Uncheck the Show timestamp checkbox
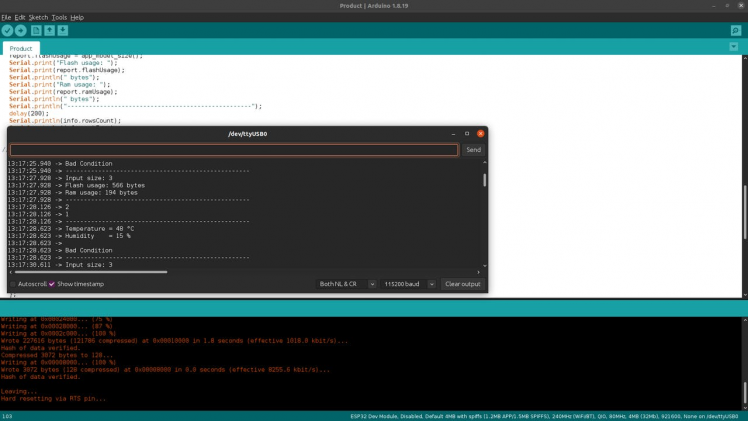The image size is (748, 421). [52, 284]
